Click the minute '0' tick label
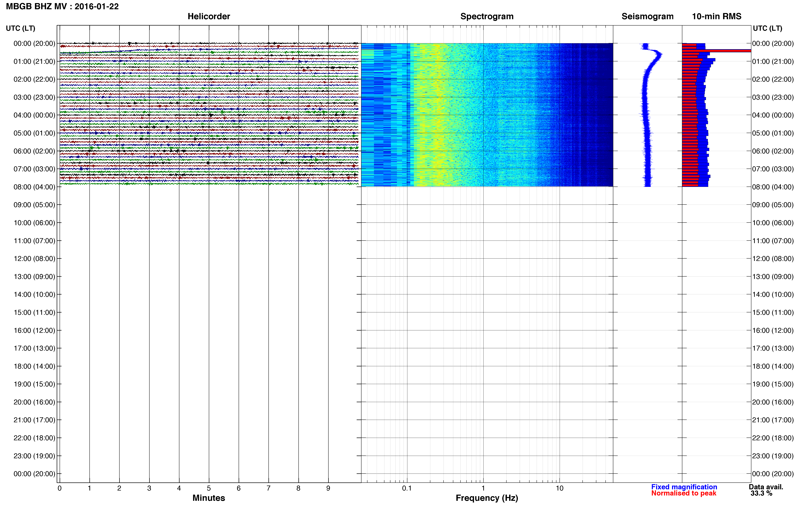 pos(59,488)
